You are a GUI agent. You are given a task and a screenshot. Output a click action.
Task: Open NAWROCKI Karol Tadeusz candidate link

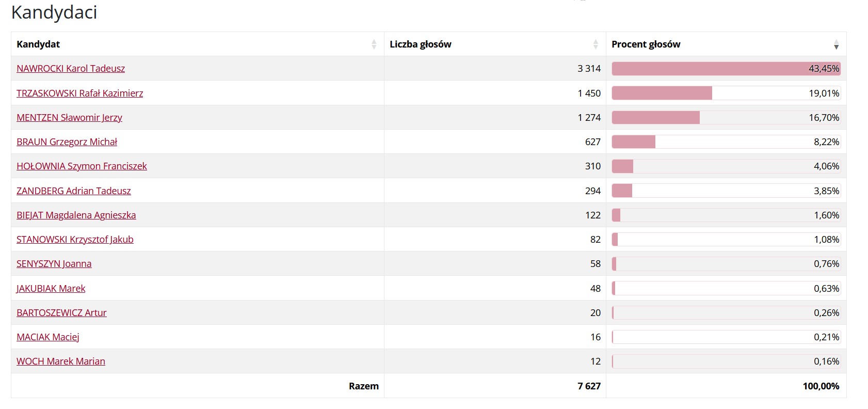(x=71, y=69)
